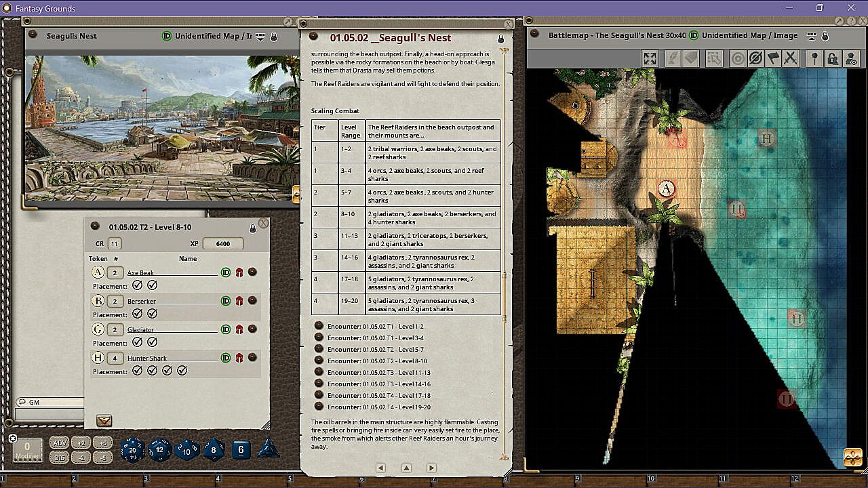Click the expand-arrows icon in map toolbar
Screen dimensions: 868x488
(x=650, y=59)
